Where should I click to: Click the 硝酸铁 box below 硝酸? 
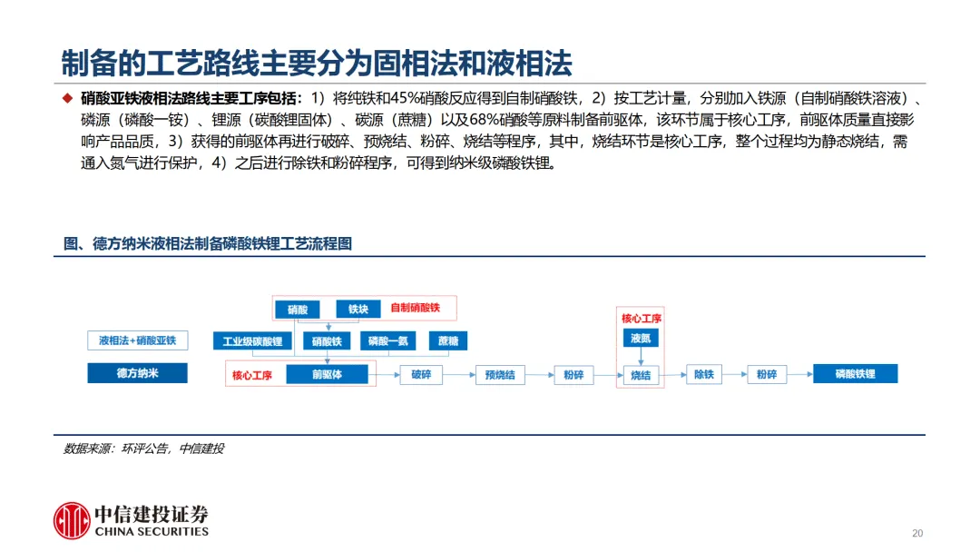(327, 341)
